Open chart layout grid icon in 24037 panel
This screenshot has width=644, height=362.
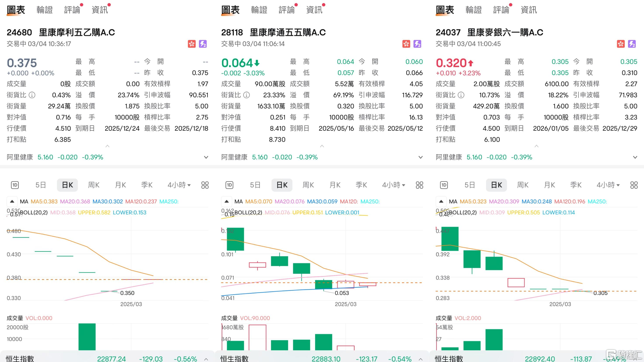pyautogui.click(x=634, y=185)
